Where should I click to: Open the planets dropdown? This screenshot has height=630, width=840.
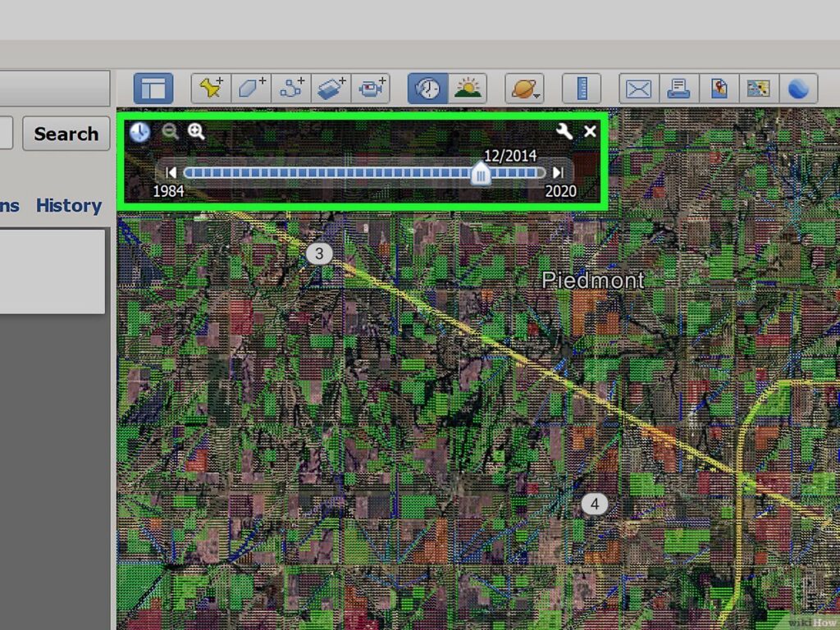pos(524,89)
